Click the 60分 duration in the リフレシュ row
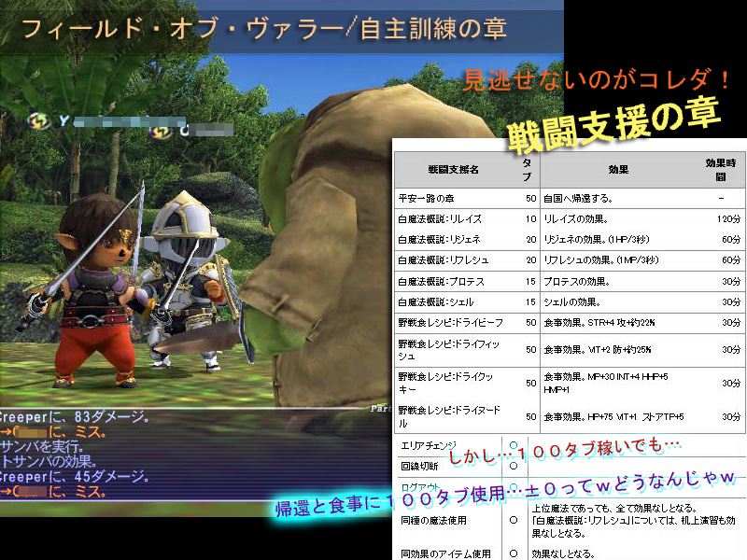 (731, 260)
